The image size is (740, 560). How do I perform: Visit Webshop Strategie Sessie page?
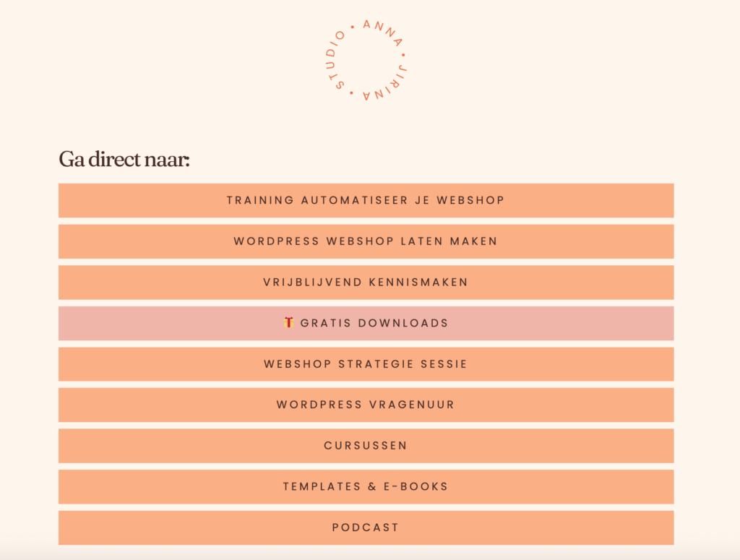pyautogui.click(x=366, y=364)
